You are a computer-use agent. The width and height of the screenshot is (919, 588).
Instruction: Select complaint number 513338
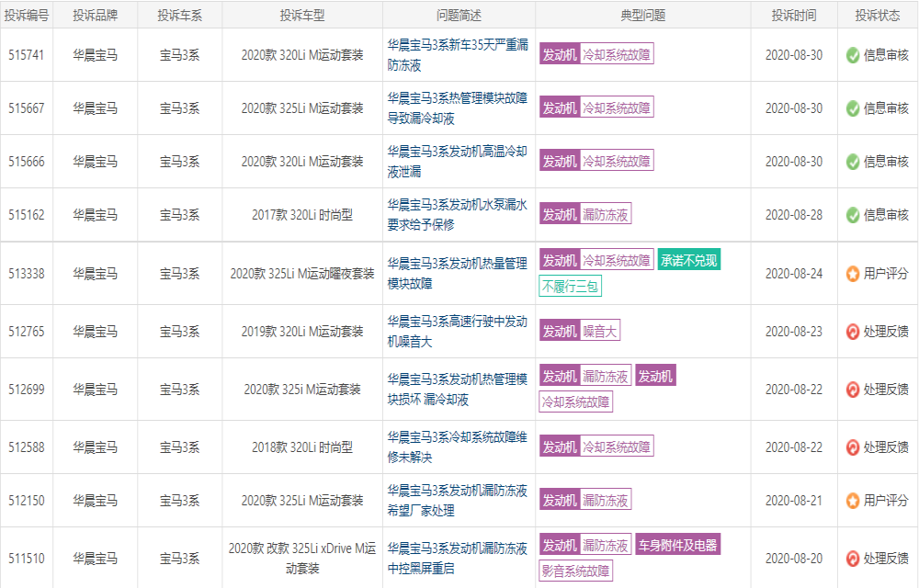(x=27, y=274)
